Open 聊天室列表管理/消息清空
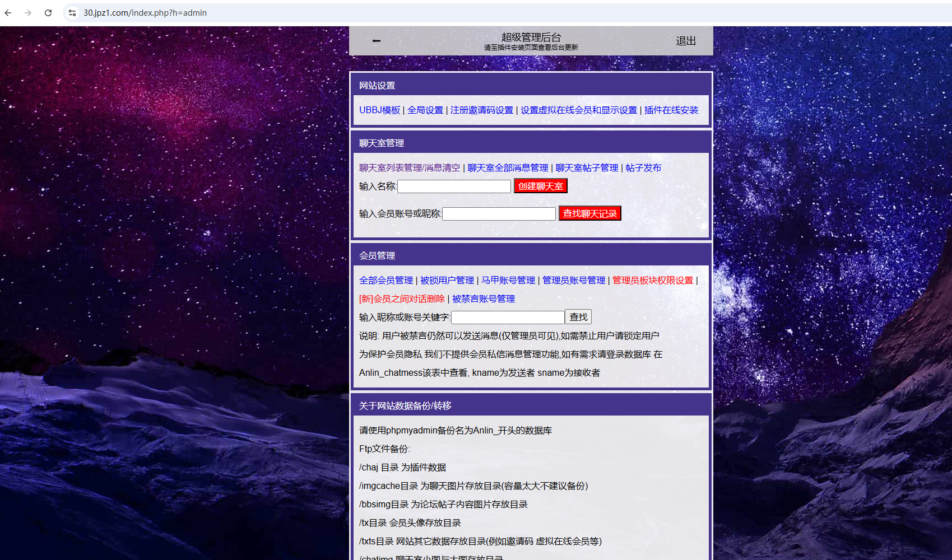 click(x=409, y=168)
